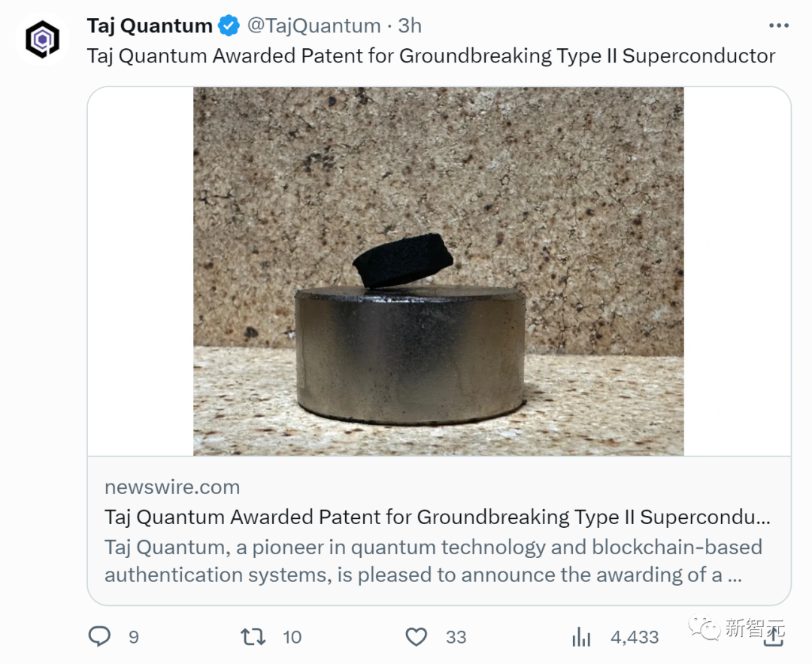This screenshot has height=664, width=812.
Task: Click the blue verified badge
Action: tap(229, 26)
